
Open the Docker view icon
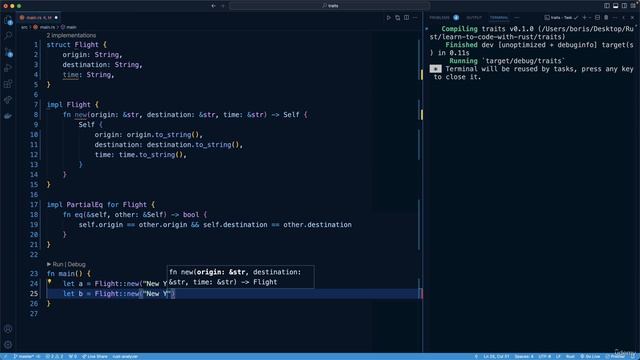[x=8, y=116]
